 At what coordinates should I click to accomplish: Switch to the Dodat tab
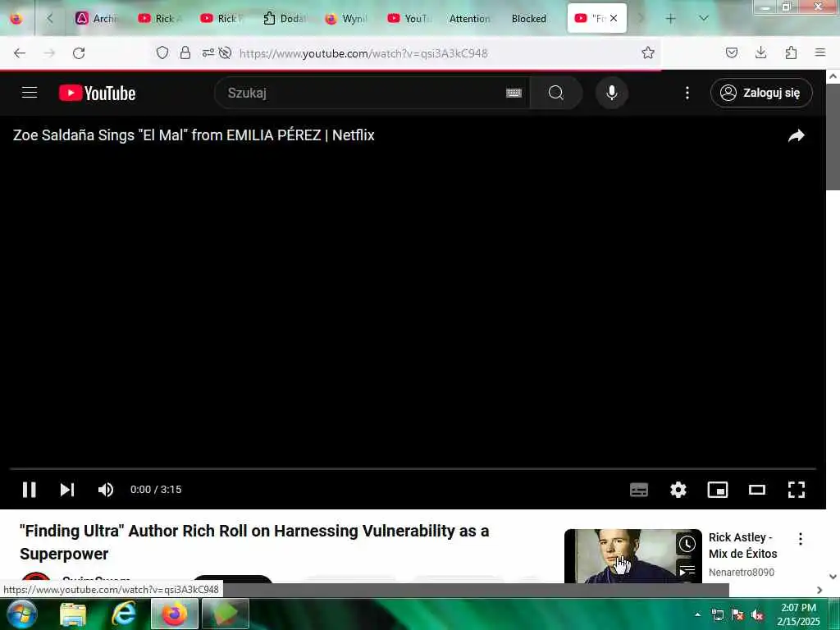(284, 19)
